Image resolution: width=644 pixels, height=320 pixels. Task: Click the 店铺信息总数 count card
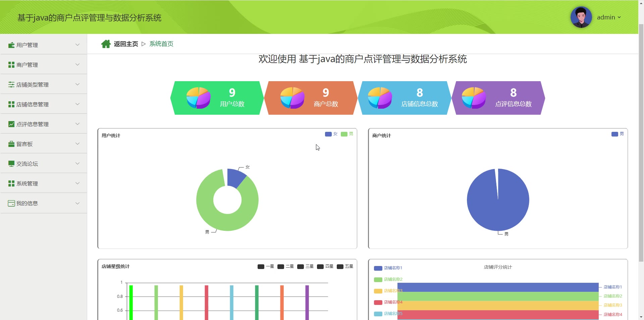pyautogui.click(x=405, y=98)
